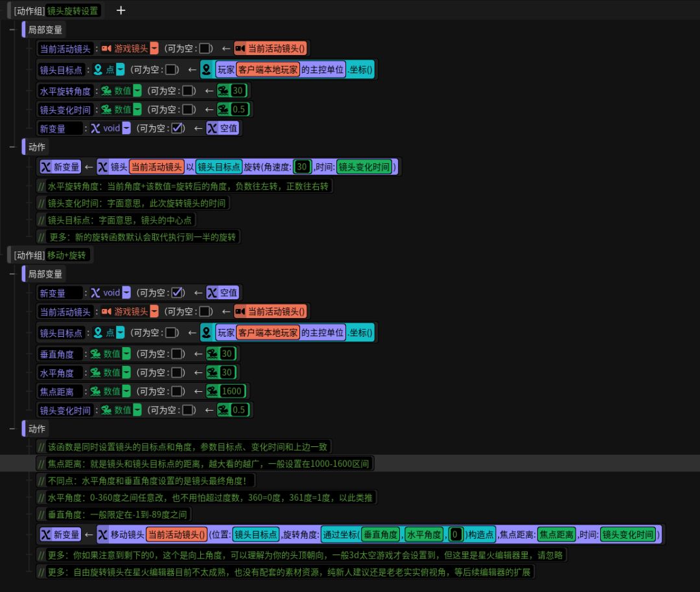700x592 pixels.
Task: Click void icon on 新变量 in rotate action row
Action: [x=46, y=167]
